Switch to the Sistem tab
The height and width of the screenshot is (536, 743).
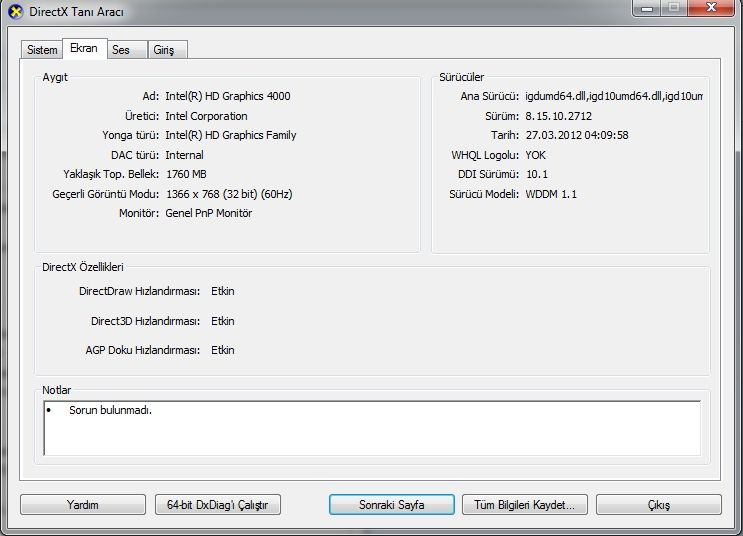pyautogui.click(x=42, y=50)
